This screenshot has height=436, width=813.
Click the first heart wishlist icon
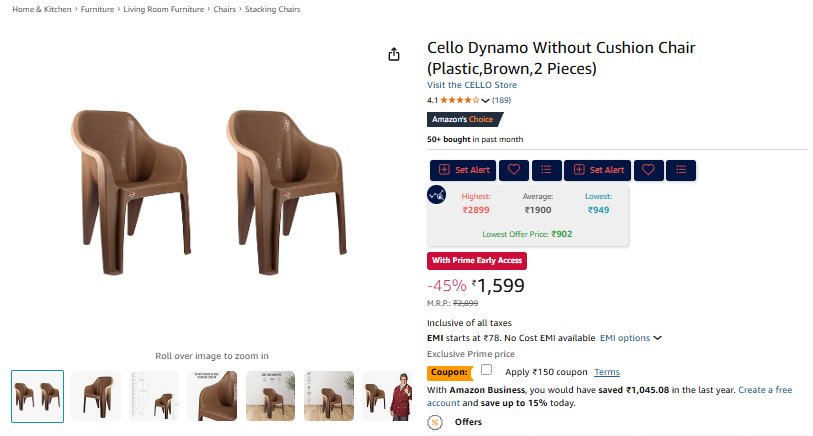pos(513,170)
